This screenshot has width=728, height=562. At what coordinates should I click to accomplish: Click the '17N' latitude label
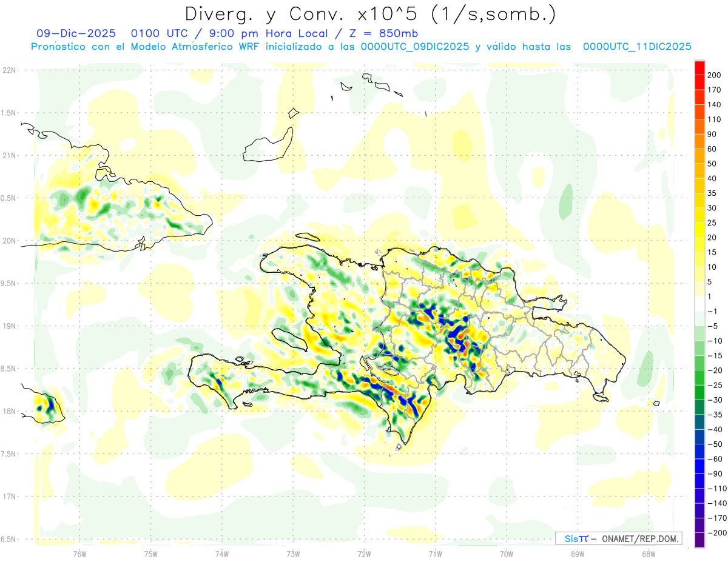coord(8,497)
